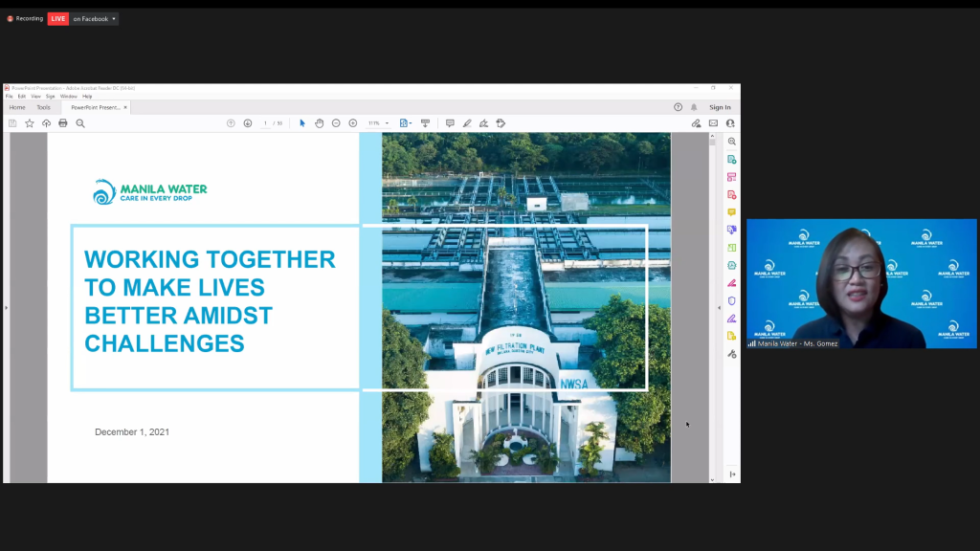This screenshot has width=980, height=551.
Task: Zoom in with the plus icon
Action: click(x=353, y=123)
